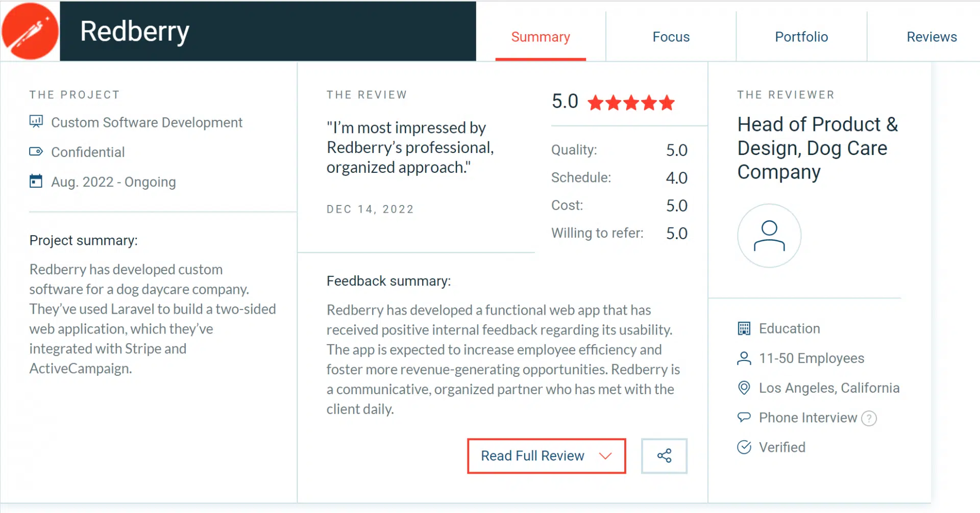
Task: Click the Phone Interview speech bubble icon
Action: (745, 417)
